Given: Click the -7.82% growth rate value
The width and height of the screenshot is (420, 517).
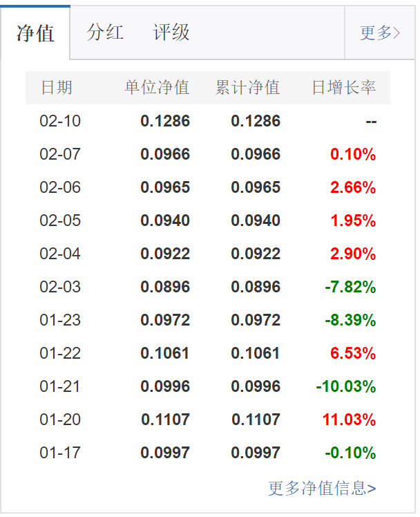Looking at the screenshot, I should (x=350, y=287).
